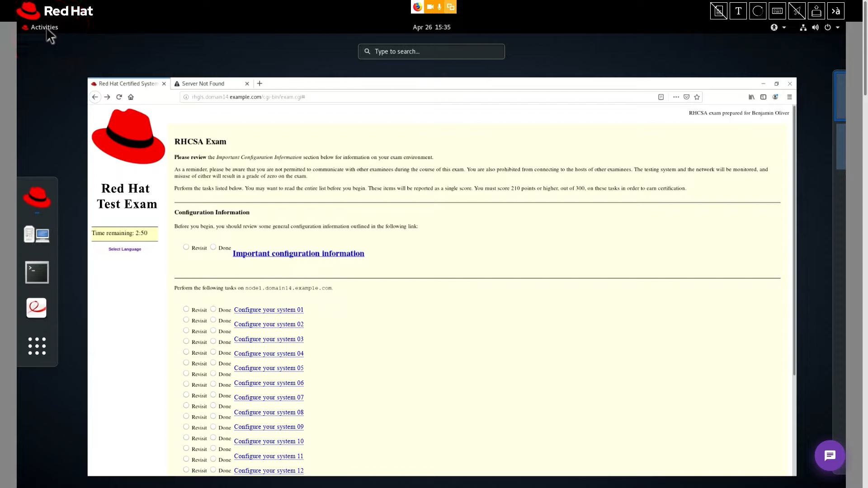The image size is (868, 488).
Task: Click the Type to search field
Action: (x=431, y=52)
